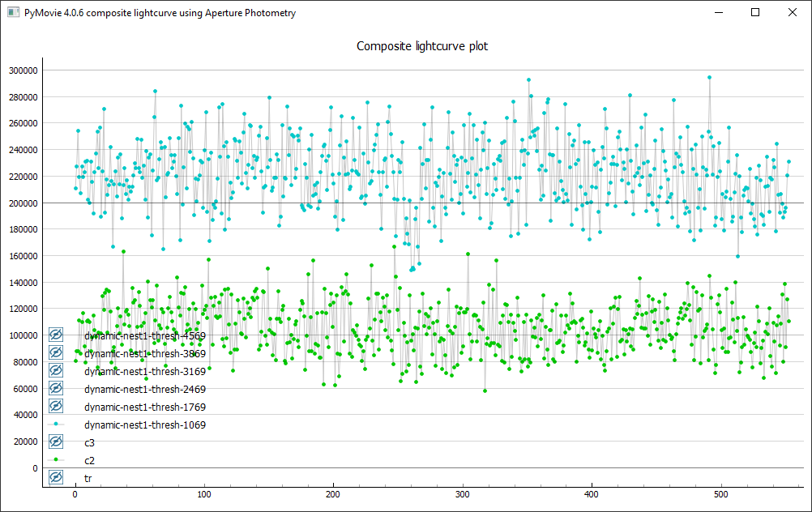Click hidden-eye icon for dynamic-nest1-thresh-3869
Image resolution: width=812 pixels, height=512 pixels.
click(x=56, y=353)
